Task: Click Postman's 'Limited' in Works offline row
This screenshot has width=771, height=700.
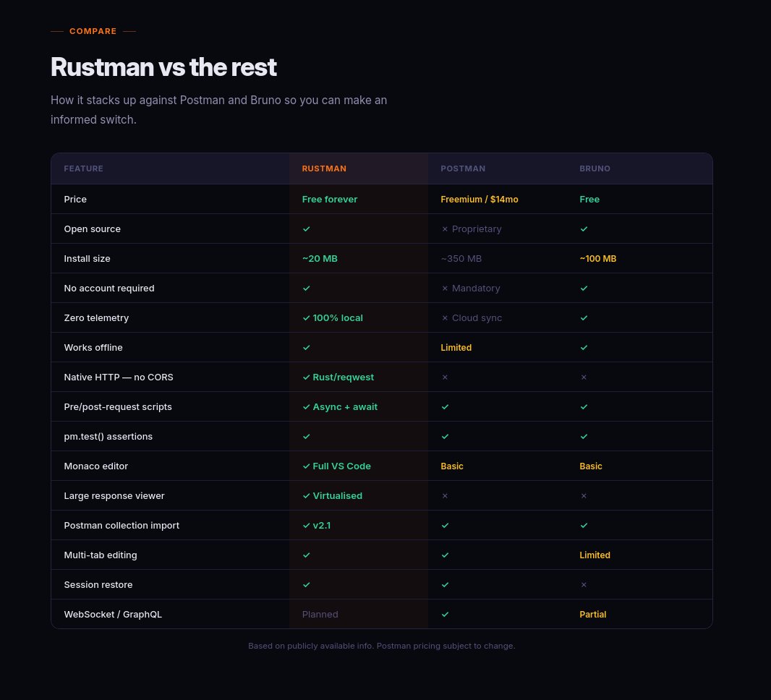Action: pyautogui.click(x=456, y=348)
